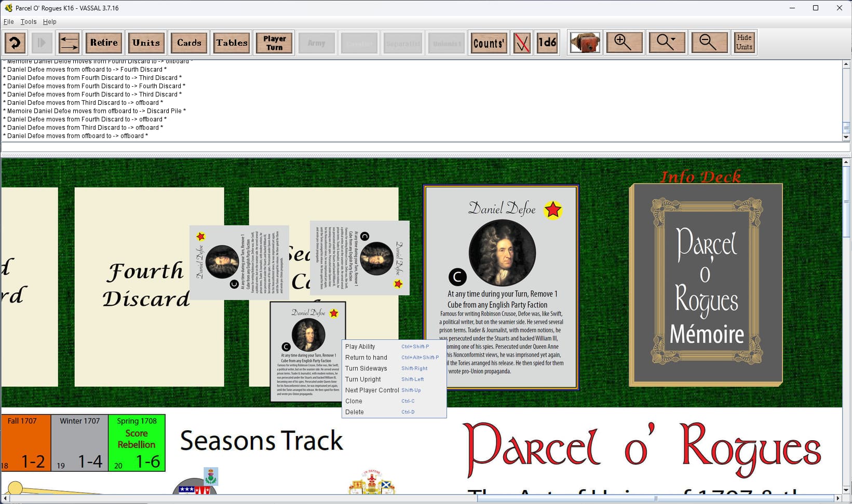
Task: Open the Cards window
Action: point(189,43)
